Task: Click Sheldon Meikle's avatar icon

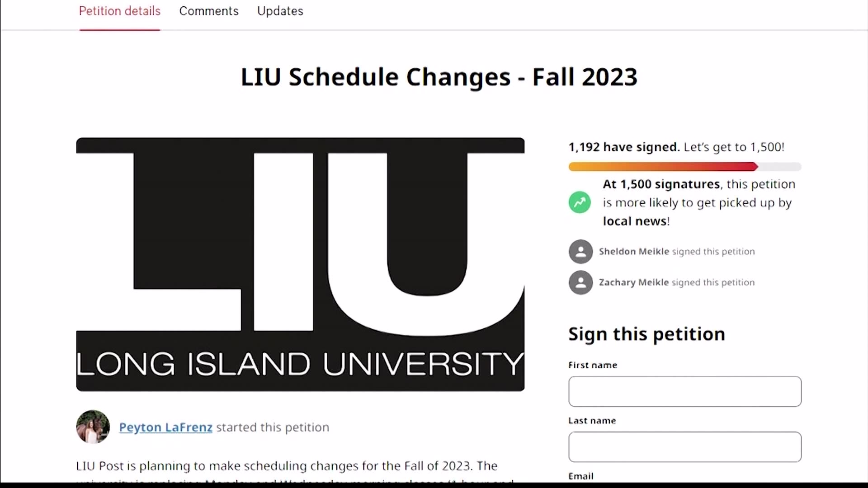Action: 581,251
